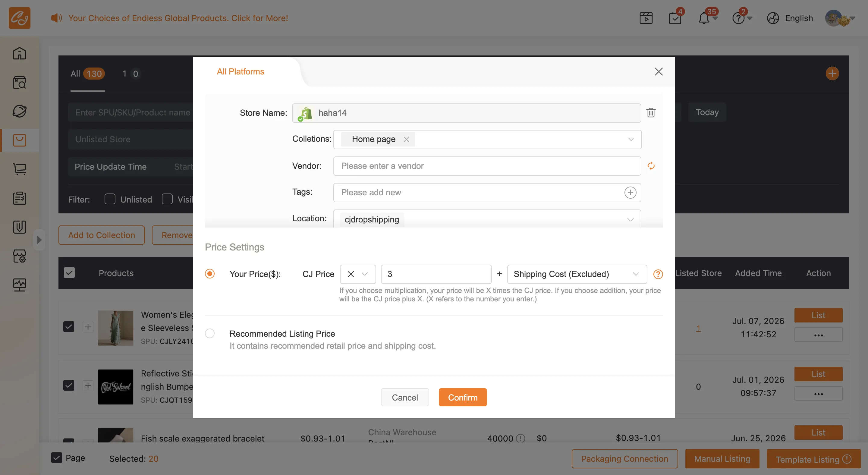The height and width of the screenshot is (475, 868).
Task: Go to Home in the sidebar
Action: tap(20, 53)
